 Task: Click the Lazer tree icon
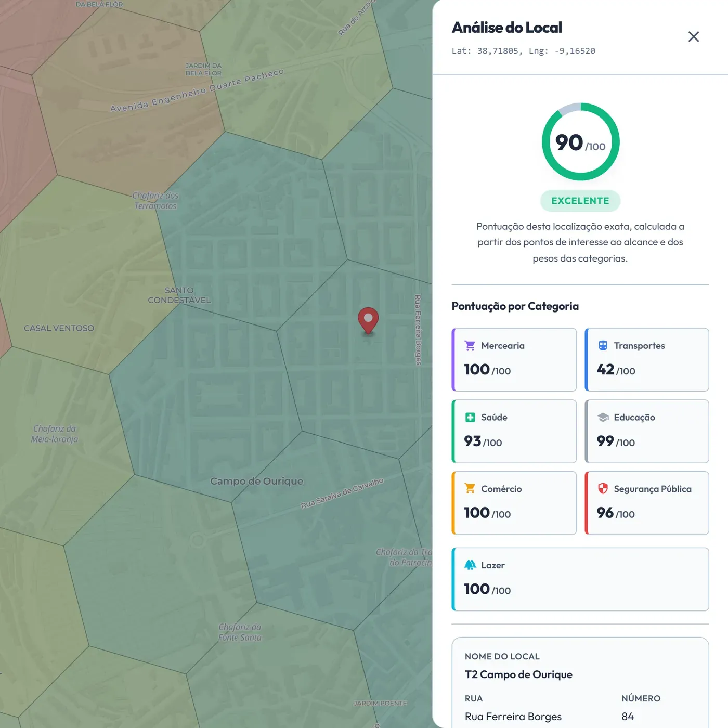tap(470, 565)
